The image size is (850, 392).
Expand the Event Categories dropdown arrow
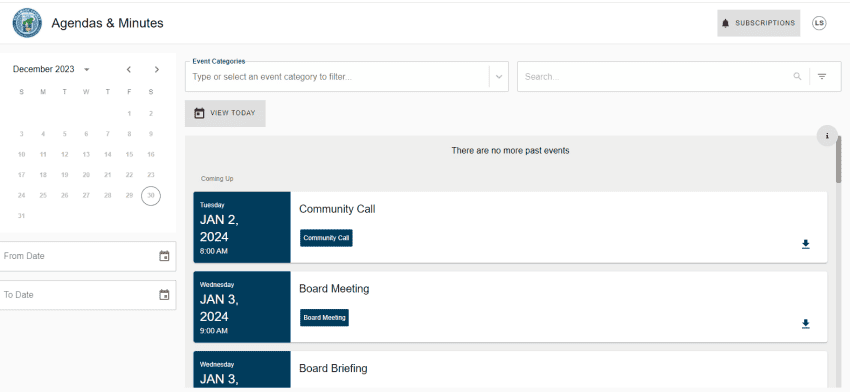[499, 76]
